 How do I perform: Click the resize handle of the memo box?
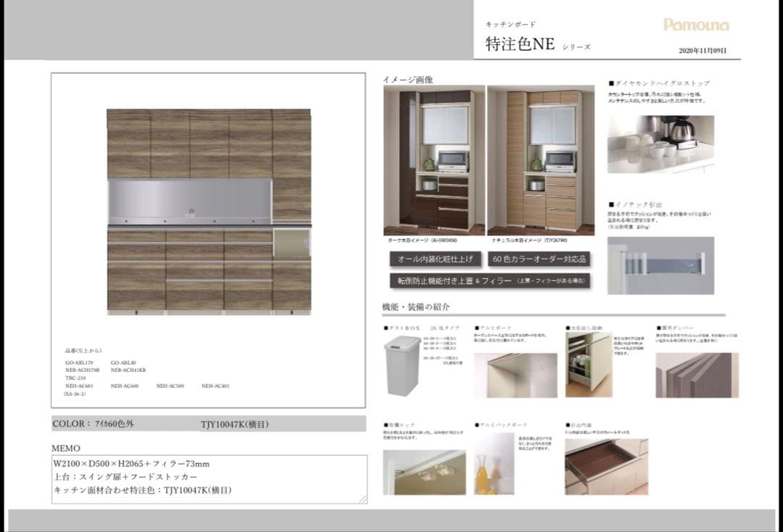click(x=363, y=499)
